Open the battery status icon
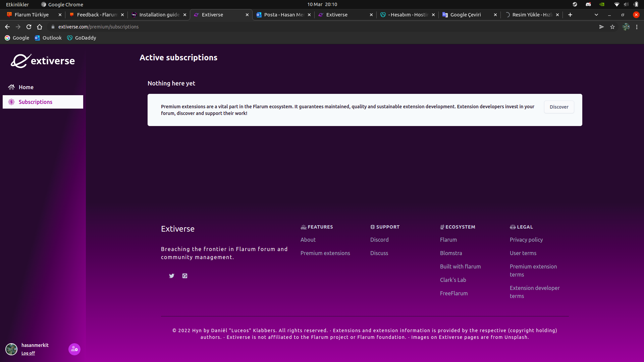The image size is (644, 362). (x=636, y=4)
